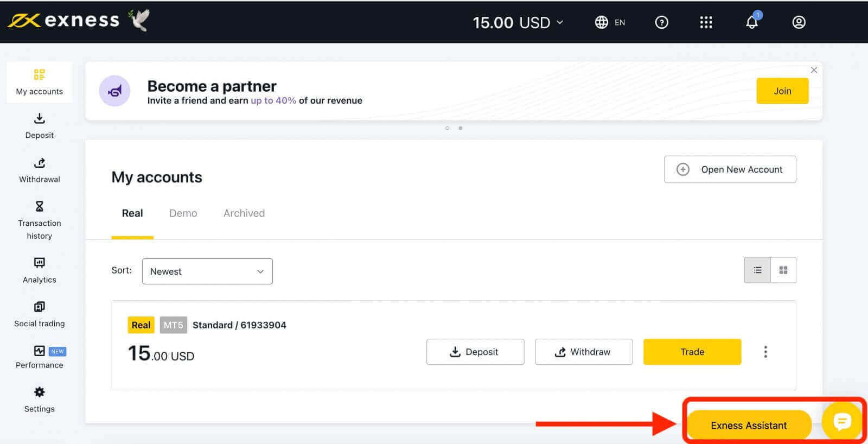Open the notifications bell icon
This screenshot has height=444, width=868.
[x=751, y=22]
